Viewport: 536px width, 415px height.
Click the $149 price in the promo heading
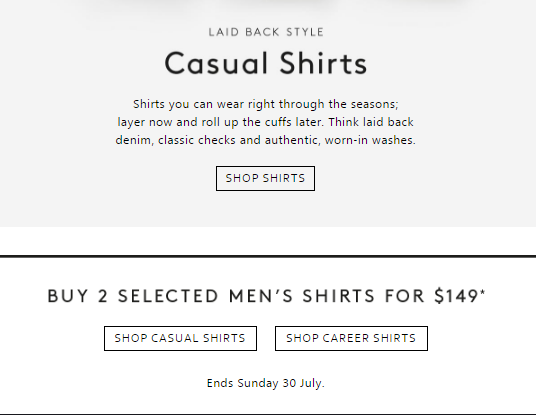pos(456,296)
